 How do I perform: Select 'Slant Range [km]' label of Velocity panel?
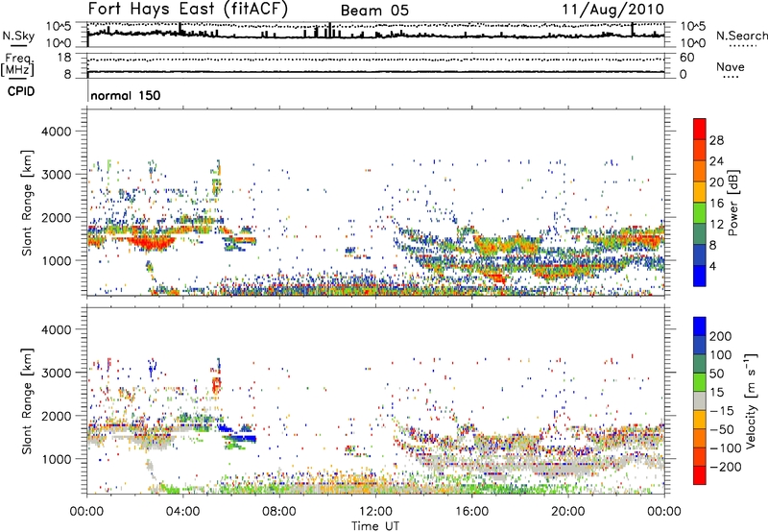click(27, 401)
